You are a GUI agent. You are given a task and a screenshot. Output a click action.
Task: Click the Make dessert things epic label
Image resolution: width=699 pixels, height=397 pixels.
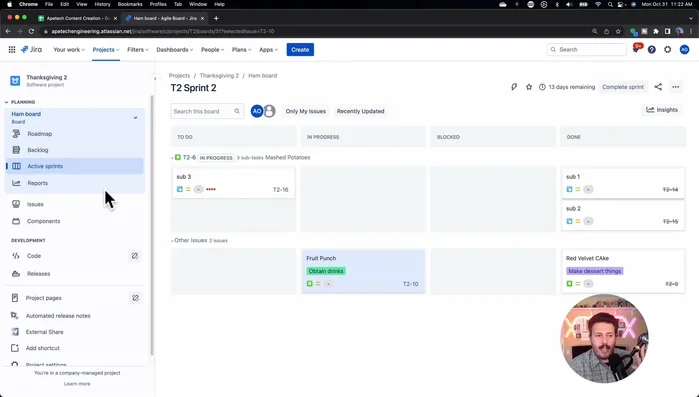tap(595, 271)
